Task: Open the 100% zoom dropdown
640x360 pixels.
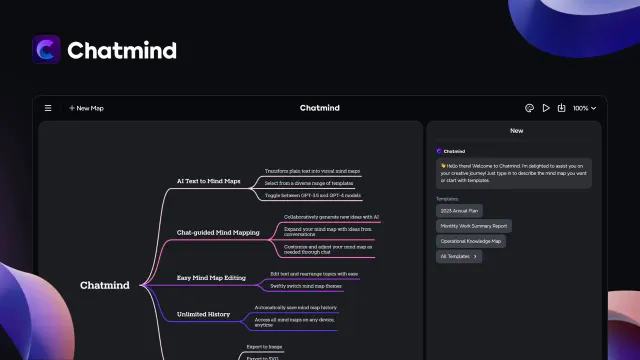Action: point(584,108)
